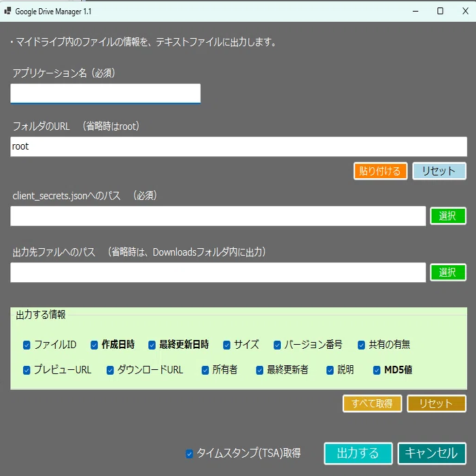The width and height of the screenshot is (476, 476).
Task: Click 選択 button beside output file path
Action: (x=448, y=272)
